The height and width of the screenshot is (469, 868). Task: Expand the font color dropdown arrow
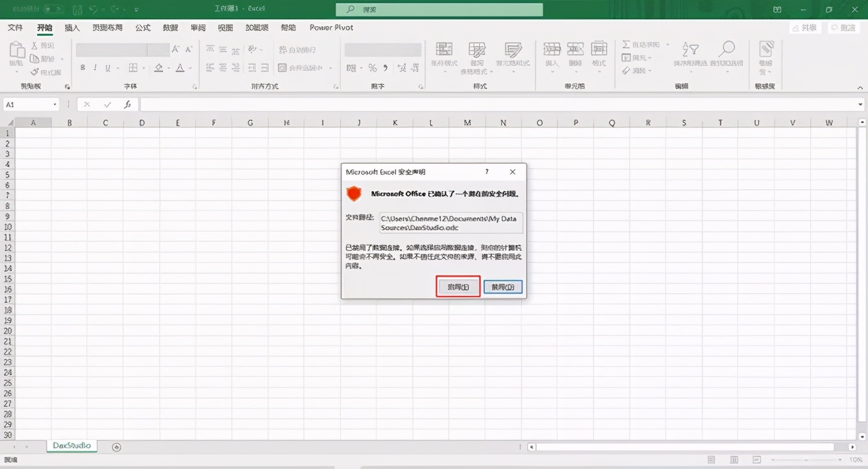[190, 68]
